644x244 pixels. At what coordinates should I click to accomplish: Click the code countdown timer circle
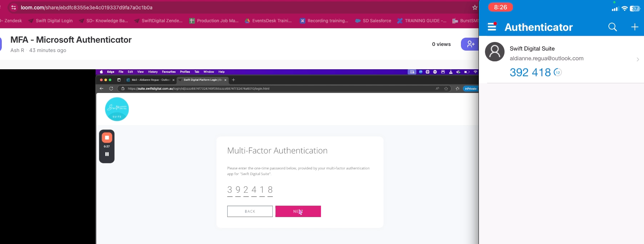pyautogui.click(x=557, y=72)
